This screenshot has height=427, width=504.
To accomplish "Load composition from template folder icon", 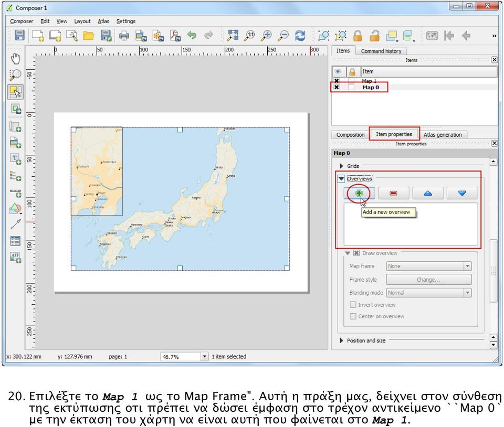I will (88, 35).
